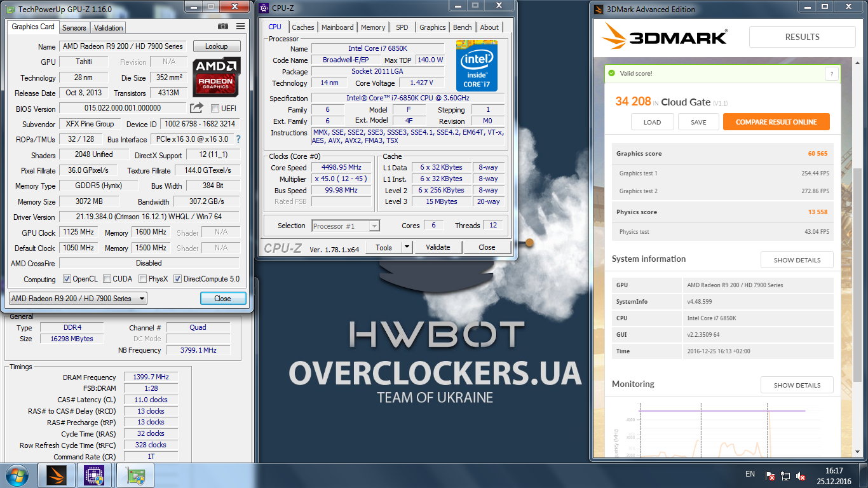Click the BIOS share/export arrow icon
868x488 pixels.
(196, 108)
